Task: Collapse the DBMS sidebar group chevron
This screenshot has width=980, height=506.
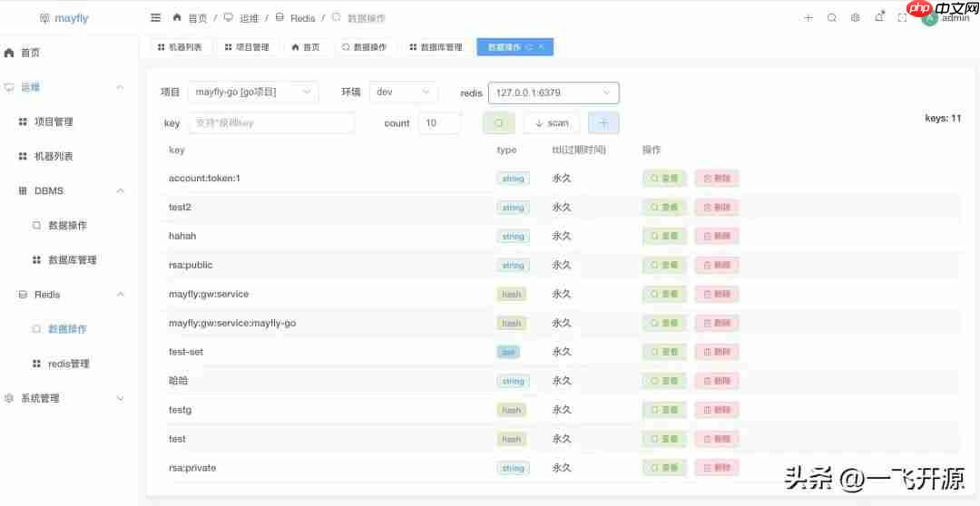Action: point(121,190)
